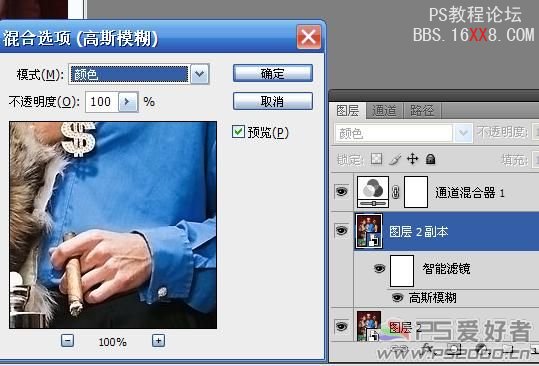Hide the 通道混合器 1 layer
This screenshot has height=366, width=539.
tap(341, 191)
